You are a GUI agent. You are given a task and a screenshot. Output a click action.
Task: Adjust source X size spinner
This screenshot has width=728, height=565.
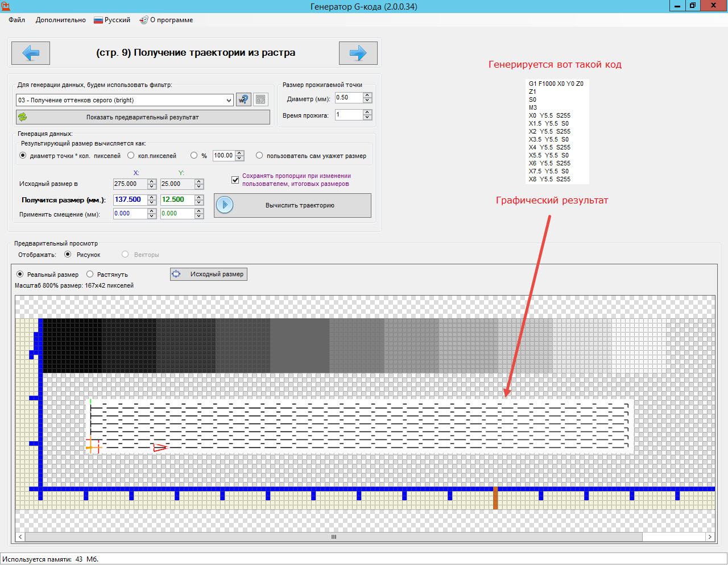click(x=152, y=184)
